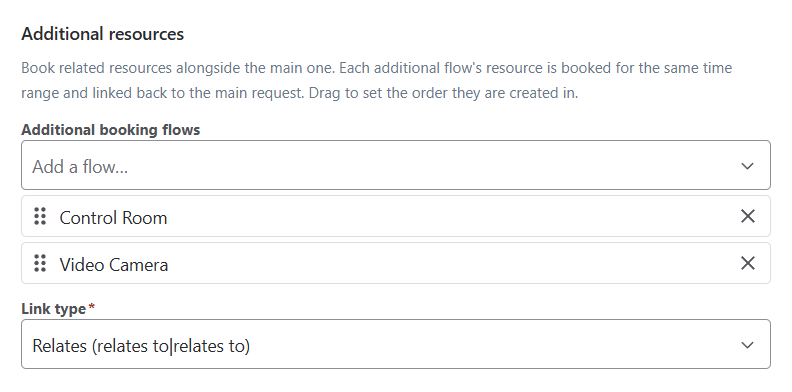The height and width of the screenshot is (392, 792).
Task: Expand the Add a flow chevron
Action: (747, 166)
